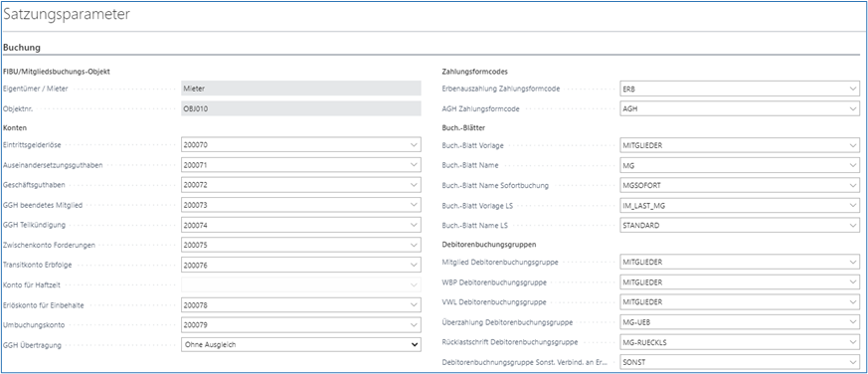Open Transitkonto Erbfolge dropdown arrow
The height and width of the screenshot is (374, 868).
point(413,265)
